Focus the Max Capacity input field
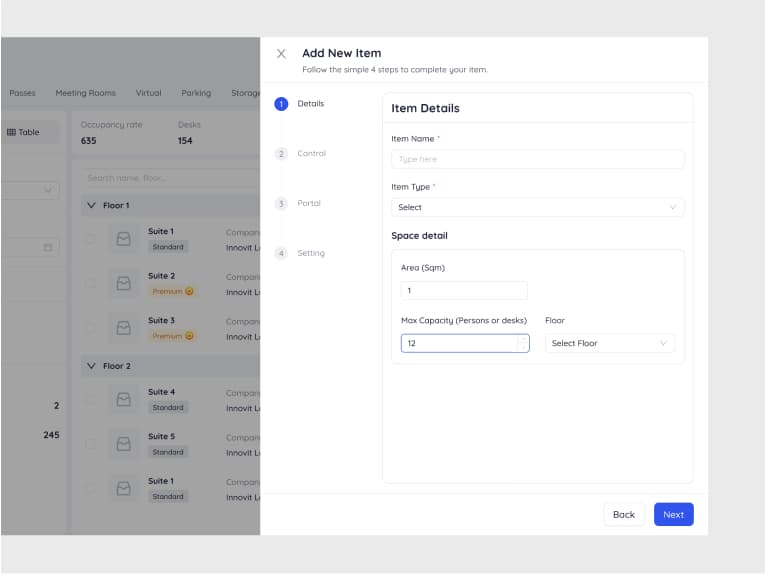765x574 pixels. (465, 343)
